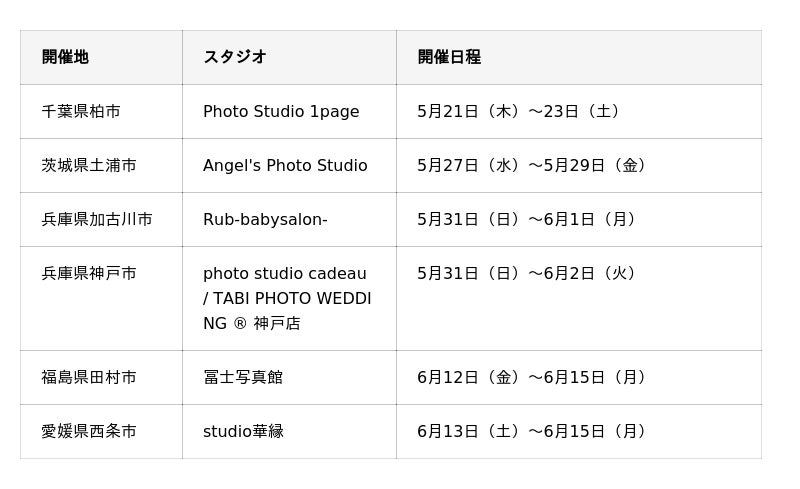Select the 兵庫県神戸市 location cell

coord(89,273)
